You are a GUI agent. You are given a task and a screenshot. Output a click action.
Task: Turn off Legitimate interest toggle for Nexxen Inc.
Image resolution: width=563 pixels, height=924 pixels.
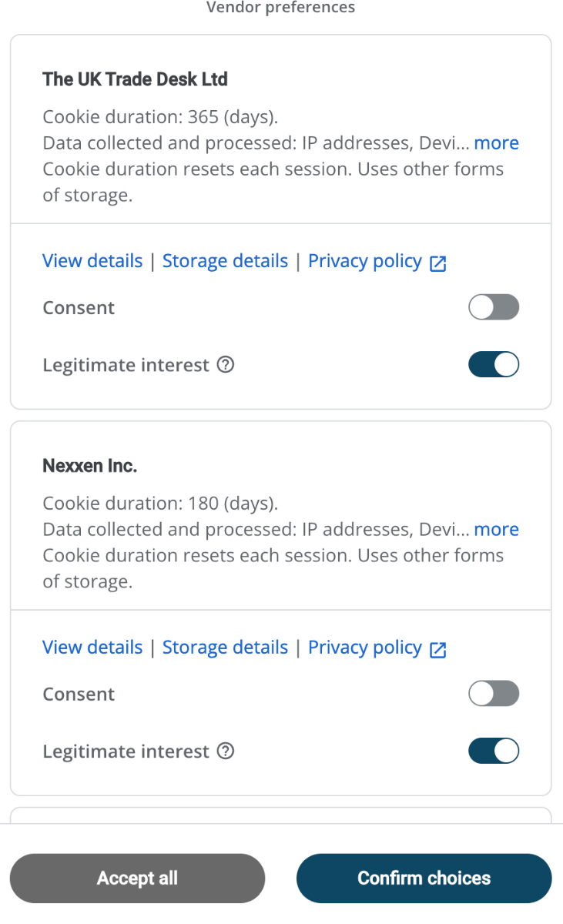[494, 752]
